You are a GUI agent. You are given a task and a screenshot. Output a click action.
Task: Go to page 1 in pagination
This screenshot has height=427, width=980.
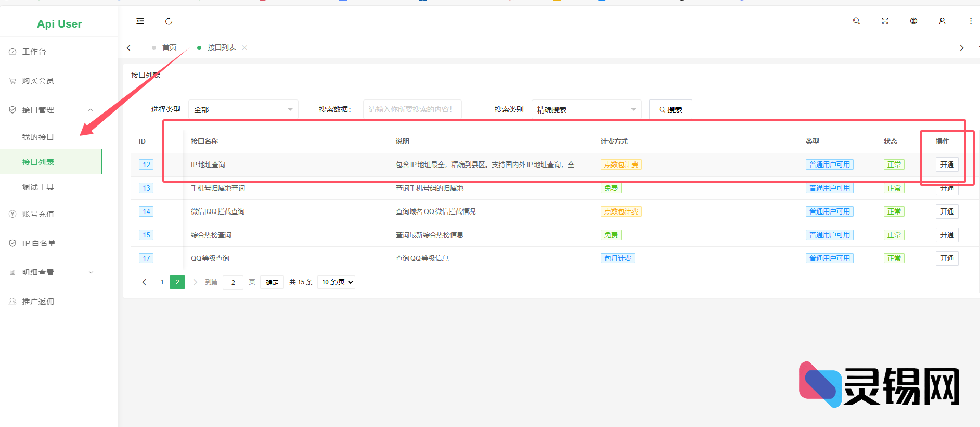coord(162,282)
